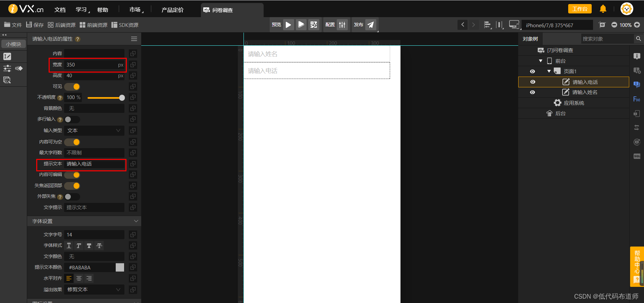This screenshot has height=303, width=644.
Task: Click the notification bell icon
Action: [x=603, y=9]
